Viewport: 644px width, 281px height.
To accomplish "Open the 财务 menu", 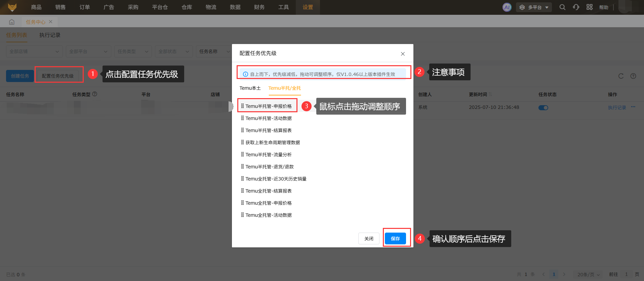I will pos(259,7).
